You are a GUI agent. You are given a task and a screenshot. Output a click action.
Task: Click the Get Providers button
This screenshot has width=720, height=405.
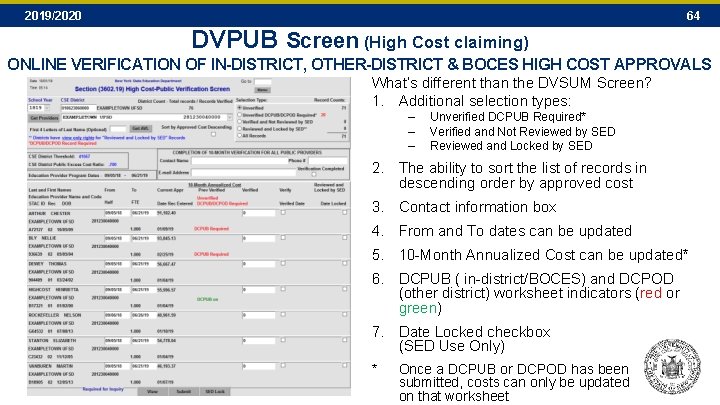coord(44,118)
